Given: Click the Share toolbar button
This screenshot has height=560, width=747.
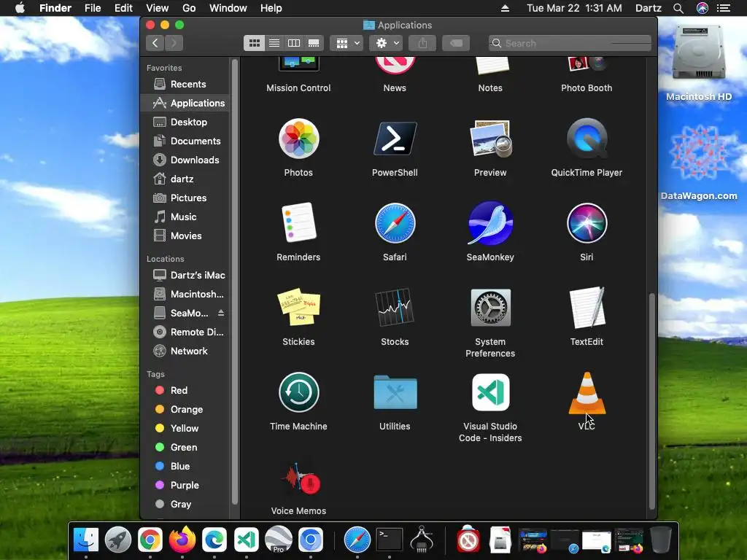Looking at the screenshot, I should pos(422,43).
